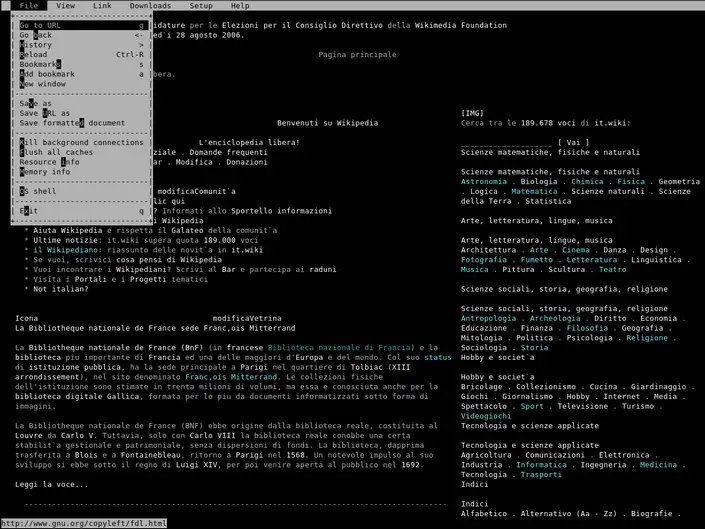Open the View menu

point(66,5)
